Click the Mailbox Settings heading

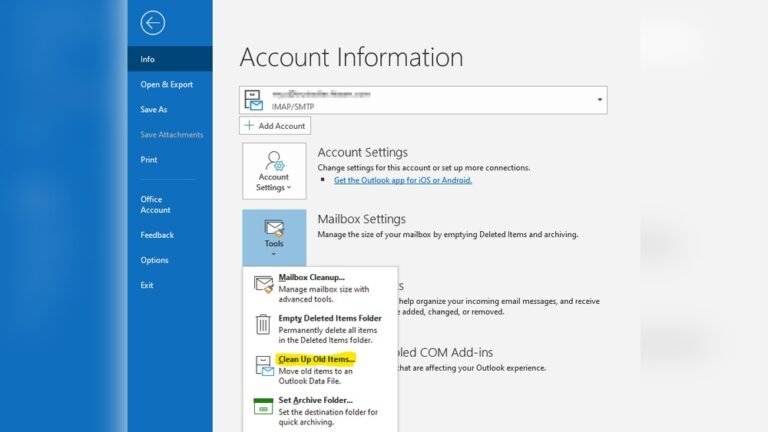361,219
